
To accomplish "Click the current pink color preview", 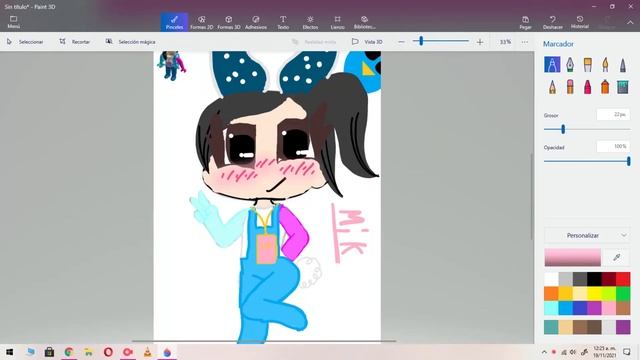I will pyautogui.click(x=572, y=258).
